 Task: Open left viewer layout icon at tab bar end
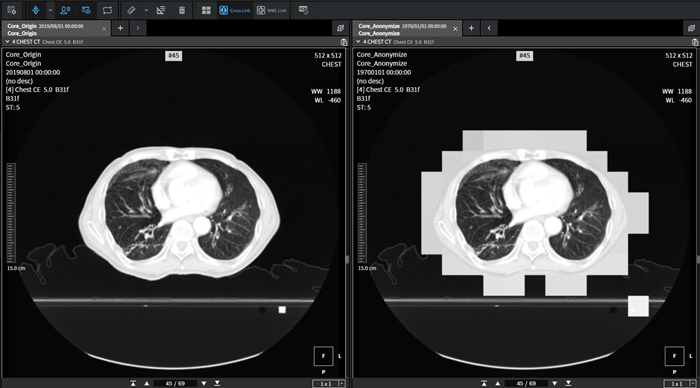click(x=340, y=28)
